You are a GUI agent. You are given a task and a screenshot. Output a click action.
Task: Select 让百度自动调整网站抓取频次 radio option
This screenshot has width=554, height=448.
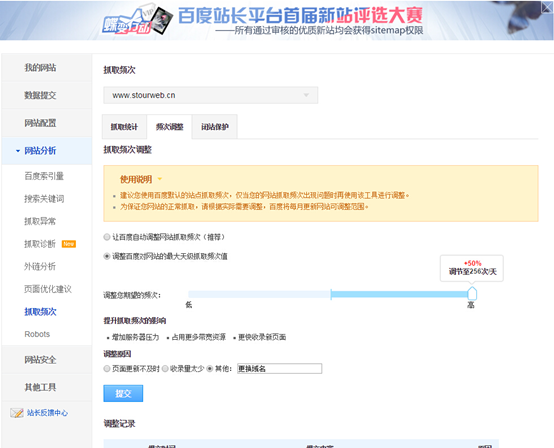pyautogui.click(x=107, y=237)
